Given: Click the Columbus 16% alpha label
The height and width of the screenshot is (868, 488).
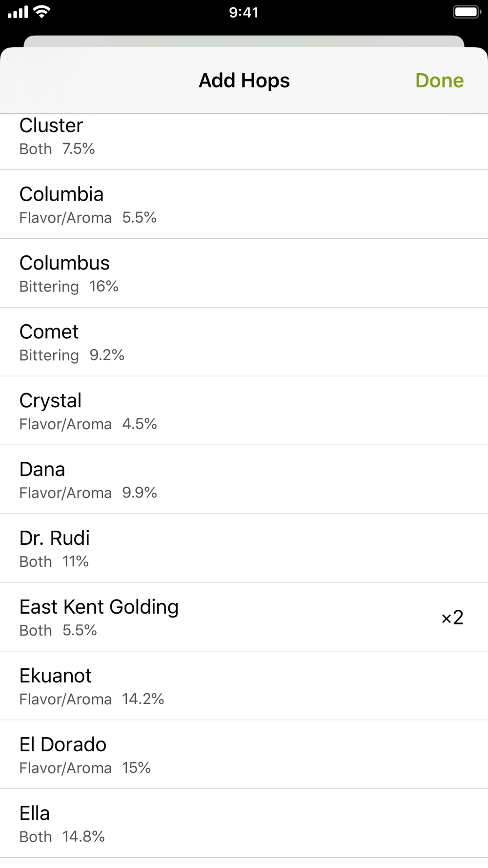Looking at the screenshot, I should tap(104, 287).
